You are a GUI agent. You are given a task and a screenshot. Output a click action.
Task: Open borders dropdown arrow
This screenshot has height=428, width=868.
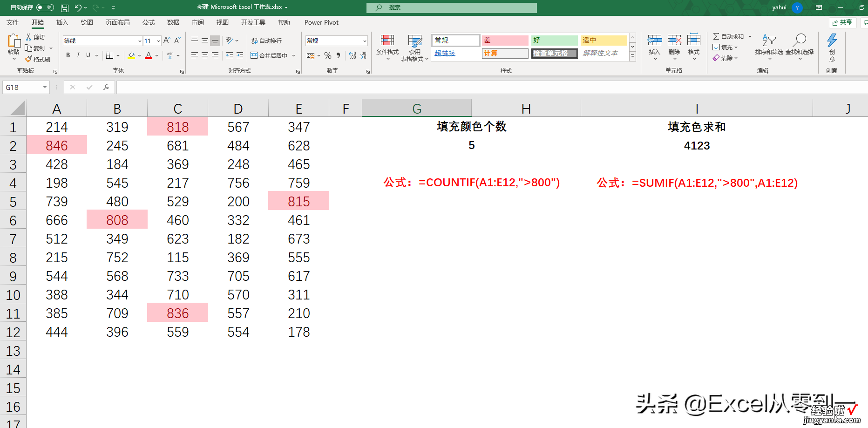click(x=118, y=55)
